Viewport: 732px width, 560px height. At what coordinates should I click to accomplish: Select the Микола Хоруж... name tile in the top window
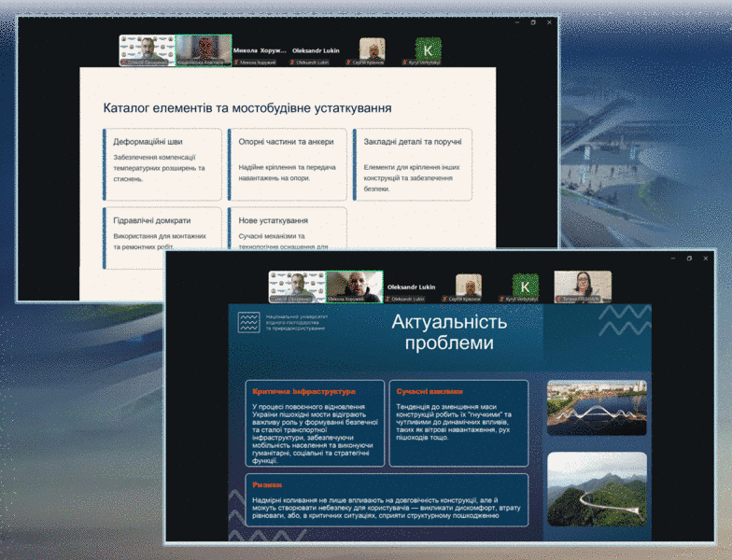(x=259, y=50)
